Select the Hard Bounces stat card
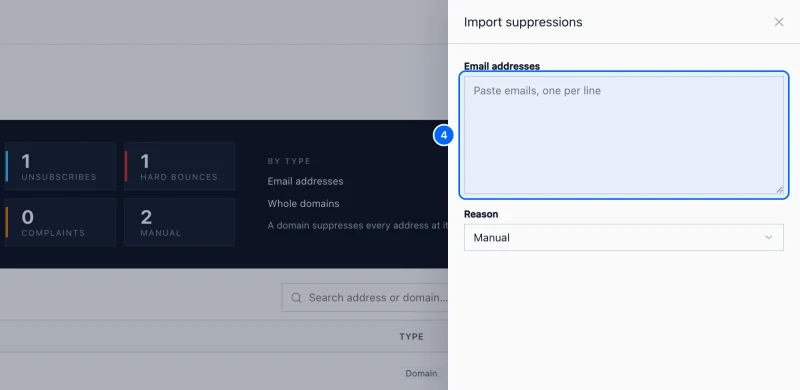Screen dimensions: 800x390 pos(180,166)
